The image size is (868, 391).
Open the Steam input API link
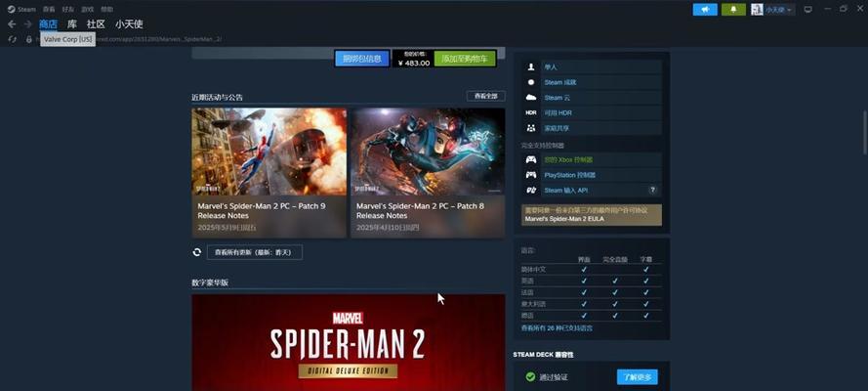click(565, 190)
